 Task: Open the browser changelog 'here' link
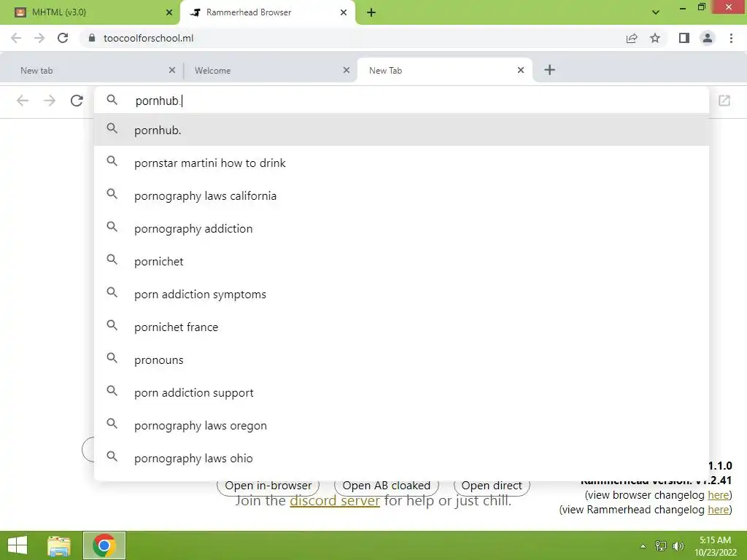[x=718, y=495]
